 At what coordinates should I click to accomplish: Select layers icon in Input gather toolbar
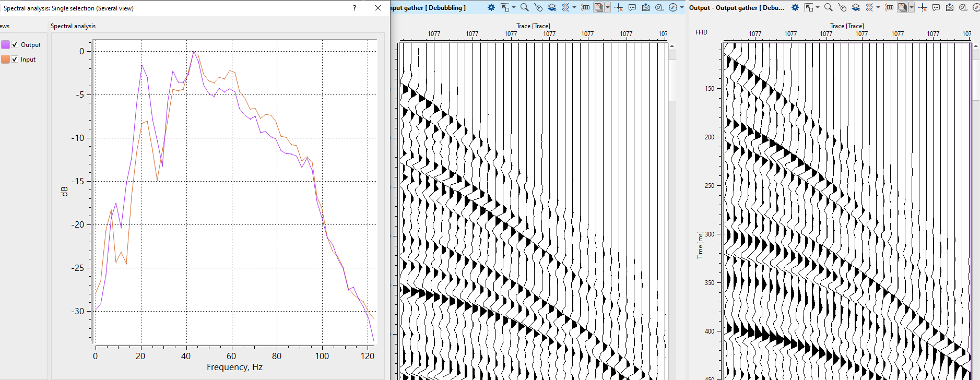click(x=552, y=7)
